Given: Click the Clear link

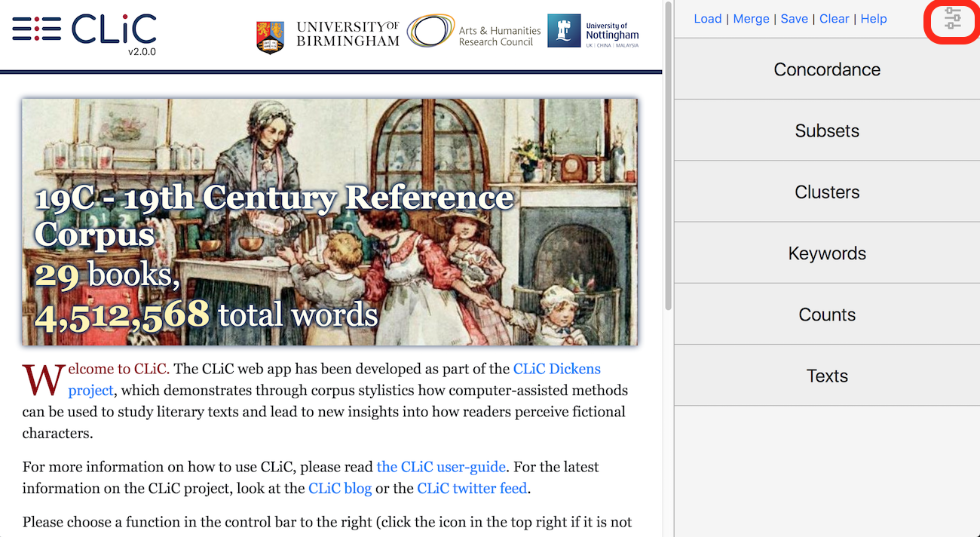Looking at the screenshot, I should tap(834, 19).
